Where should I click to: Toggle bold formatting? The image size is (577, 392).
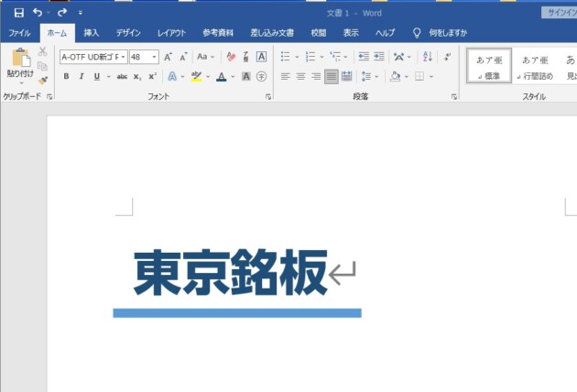[66, 76]
